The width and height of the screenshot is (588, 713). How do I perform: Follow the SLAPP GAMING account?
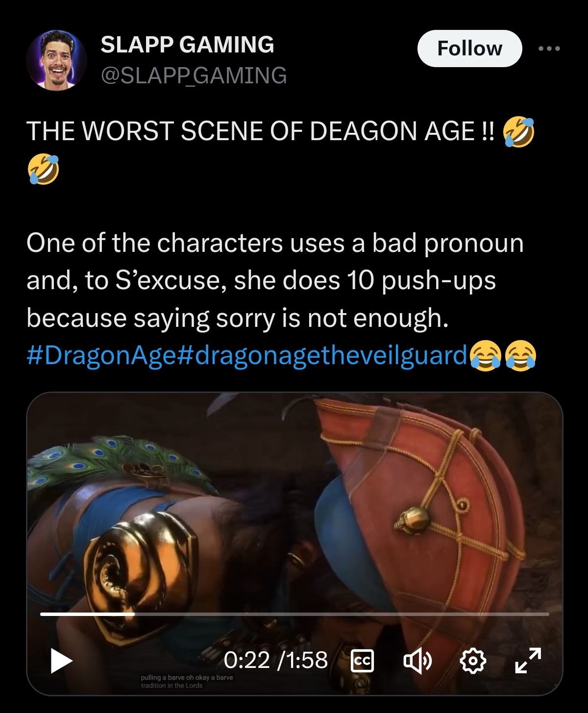point(469,49)
